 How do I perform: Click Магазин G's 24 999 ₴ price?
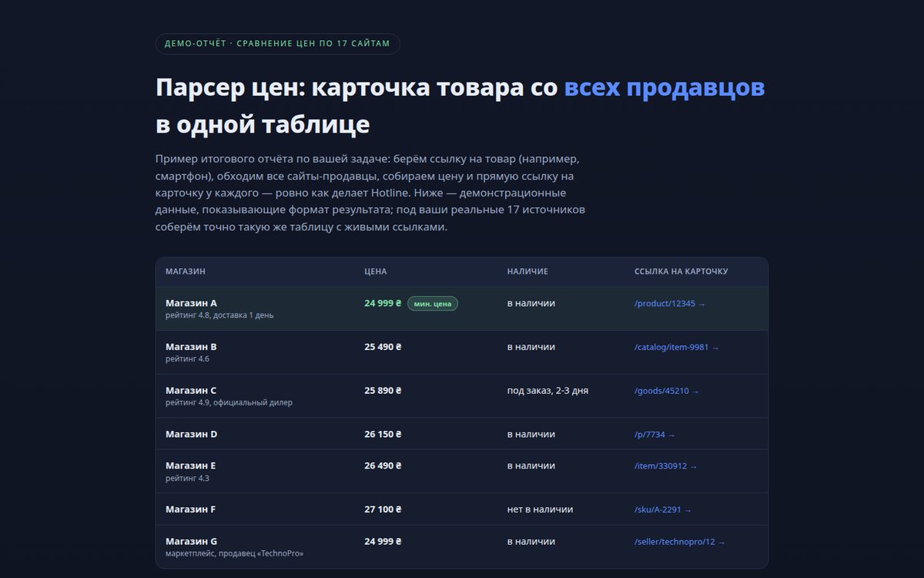(383, 542)
